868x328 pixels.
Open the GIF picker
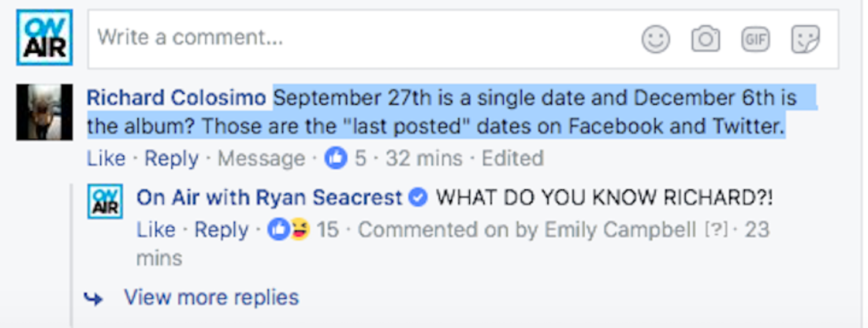755,40
